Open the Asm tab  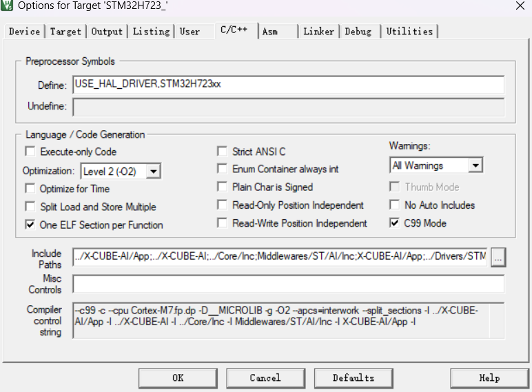[x=270, y=32]
